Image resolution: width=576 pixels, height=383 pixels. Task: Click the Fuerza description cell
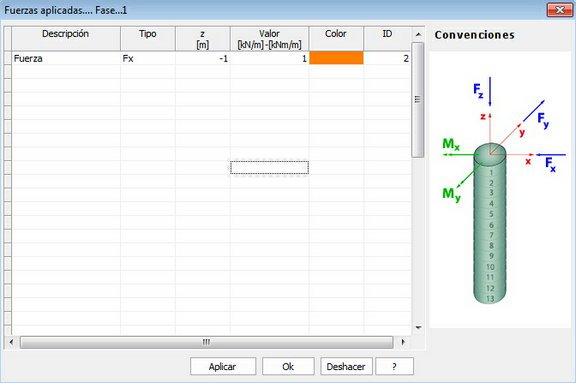tap(66, 58)
